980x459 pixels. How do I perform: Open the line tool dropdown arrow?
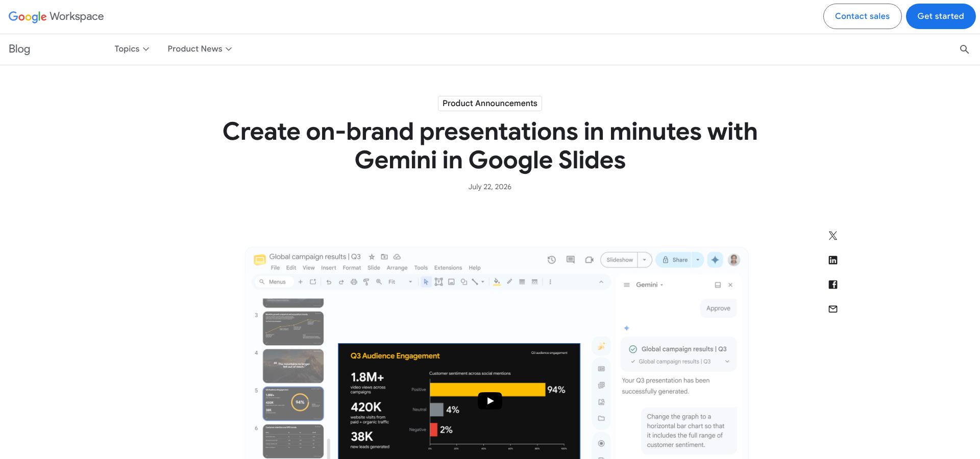[x=483, y=282]
